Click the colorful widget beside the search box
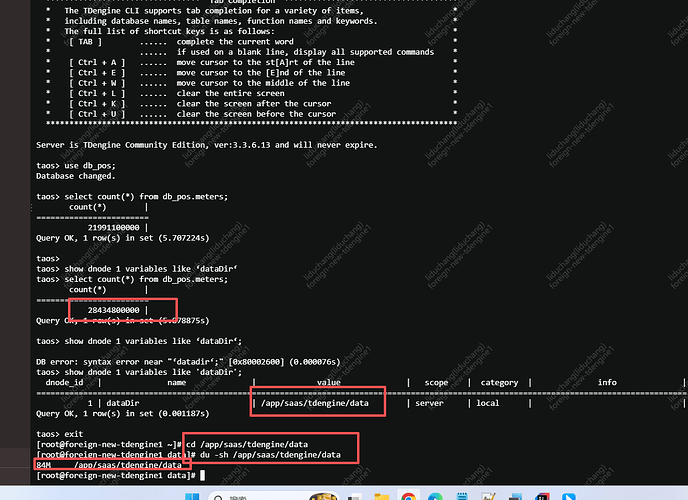The image size is (688, 500). click(x=323, y=494)
